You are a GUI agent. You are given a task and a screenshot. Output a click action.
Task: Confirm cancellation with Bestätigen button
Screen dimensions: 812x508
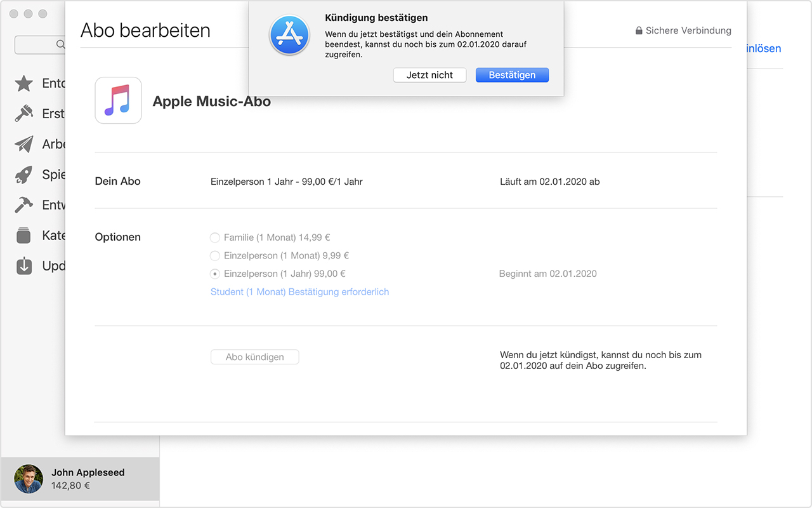click(x=512, y=75)
